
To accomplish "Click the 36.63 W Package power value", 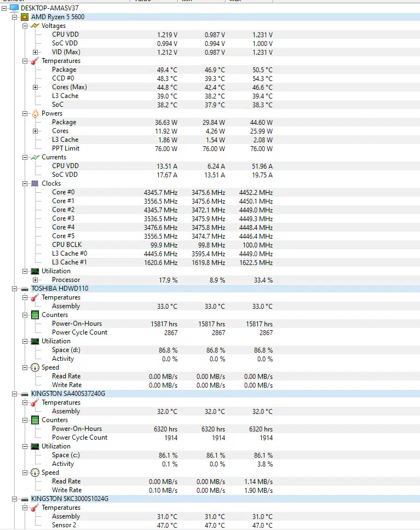I will (166, 122).
